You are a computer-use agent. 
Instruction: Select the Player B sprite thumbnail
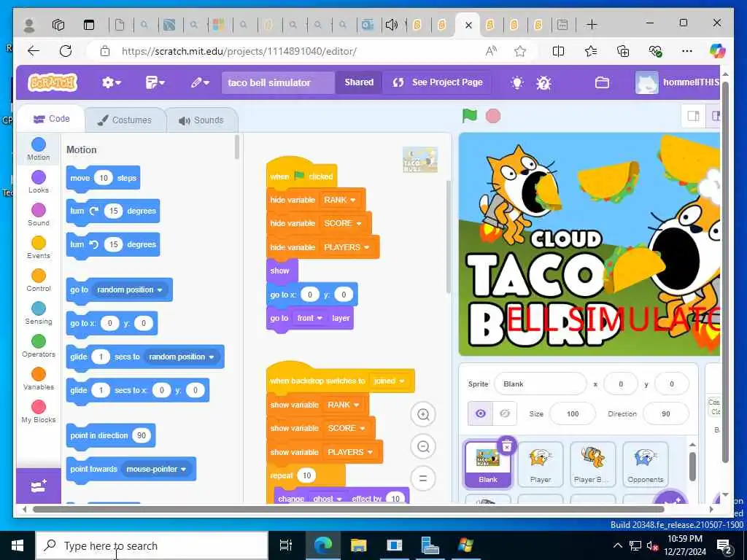[592, 464]
